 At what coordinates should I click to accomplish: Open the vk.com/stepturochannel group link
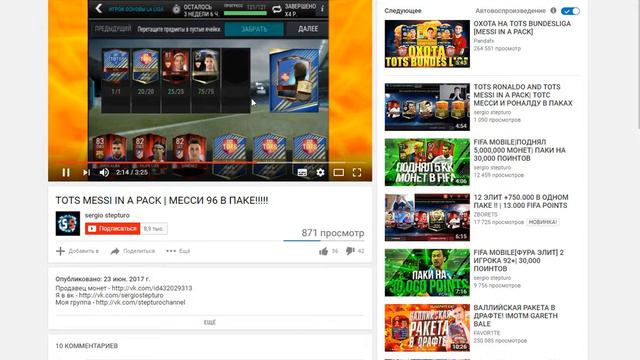tap(140, 302)
